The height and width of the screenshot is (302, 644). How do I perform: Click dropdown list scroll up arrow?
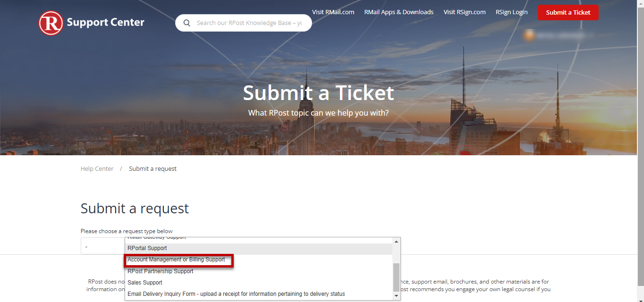396,242
